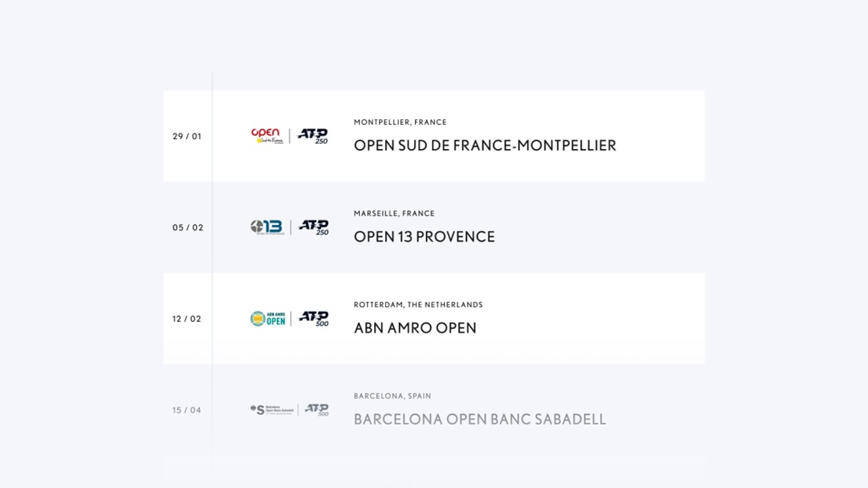Select the 05 / 02 date entry

188,228
